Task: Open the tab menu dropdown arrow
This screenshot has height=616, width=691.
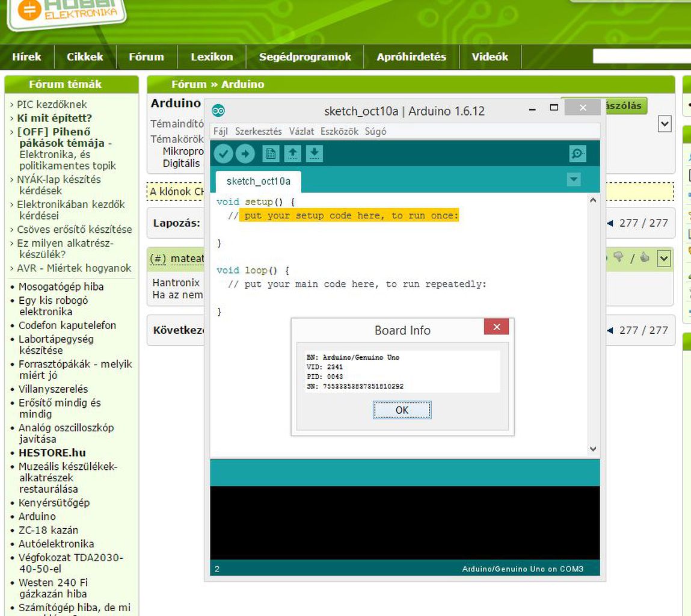Action: [573, 179]
